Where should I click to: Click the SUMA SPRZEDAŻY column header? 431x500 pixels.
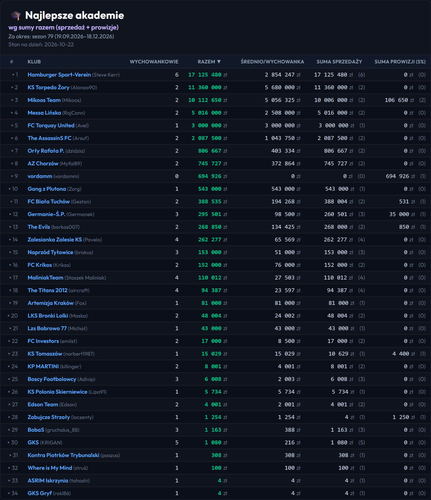click(x=339, y=62)
